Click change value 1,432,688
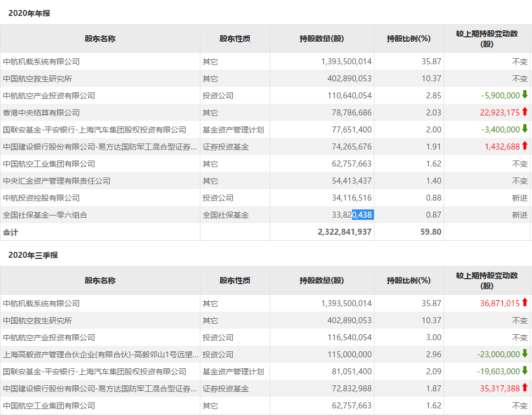 [x=502, y=147]
